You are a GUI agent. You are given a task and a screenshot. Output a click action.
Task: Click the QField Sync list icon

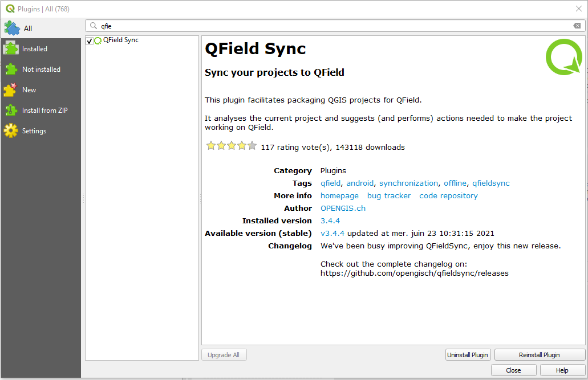98,40
